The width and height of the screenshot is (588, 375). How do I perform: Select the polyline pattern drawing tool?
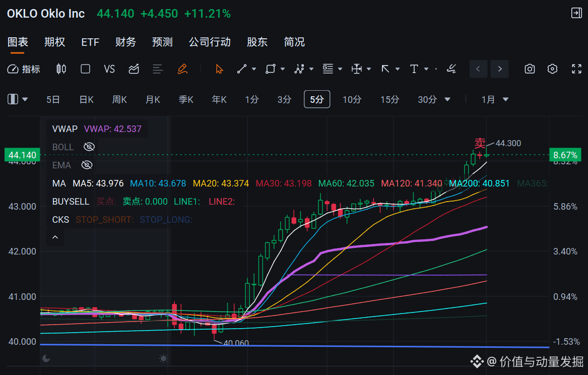(299, 69)
